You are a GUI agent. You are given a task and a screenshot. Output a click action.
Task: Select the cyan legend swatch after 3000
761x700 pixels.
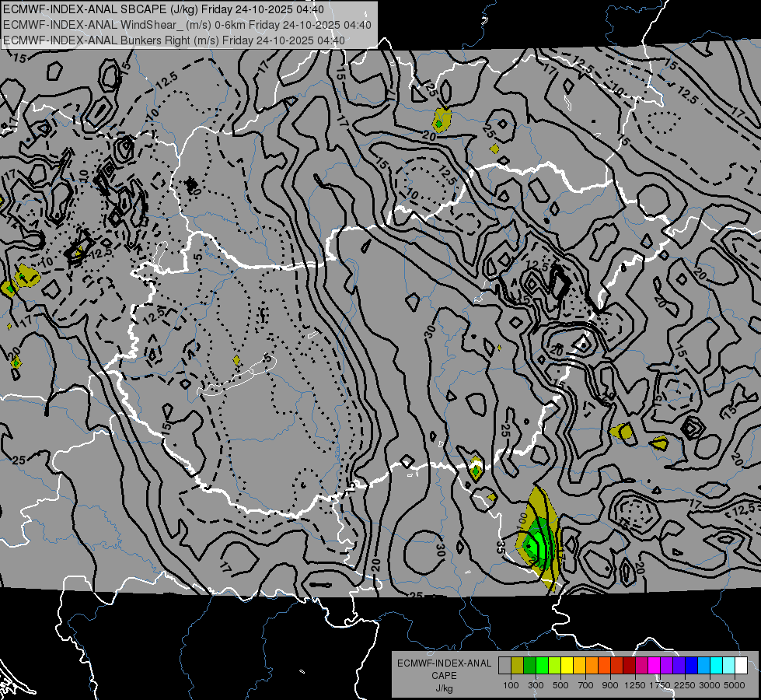[716, 665]
